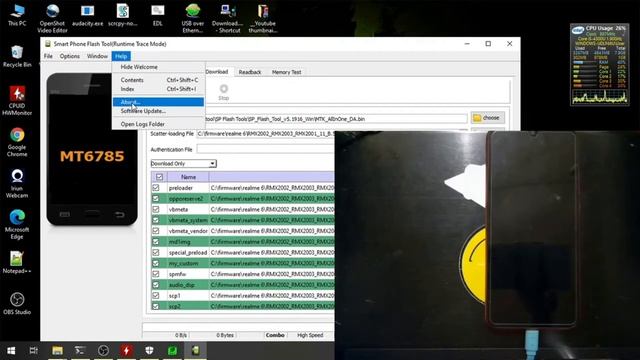The image size is (640, 360).
Task: Open Index from the Help menu
Action: (158, 89)
